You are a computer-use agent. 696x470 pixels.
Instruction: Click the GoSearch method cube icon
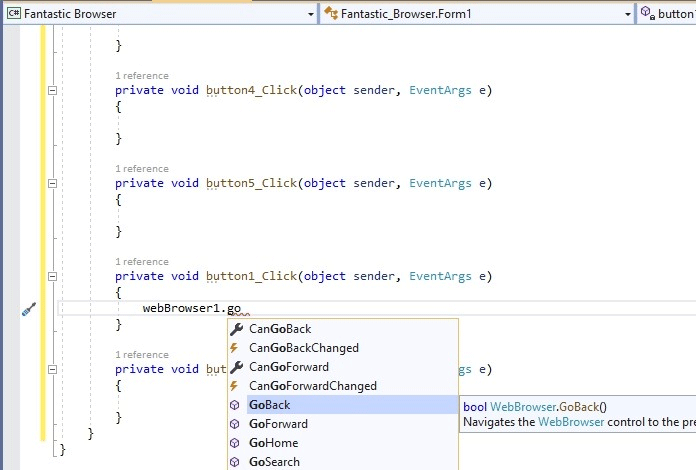(x=235, y=462)
